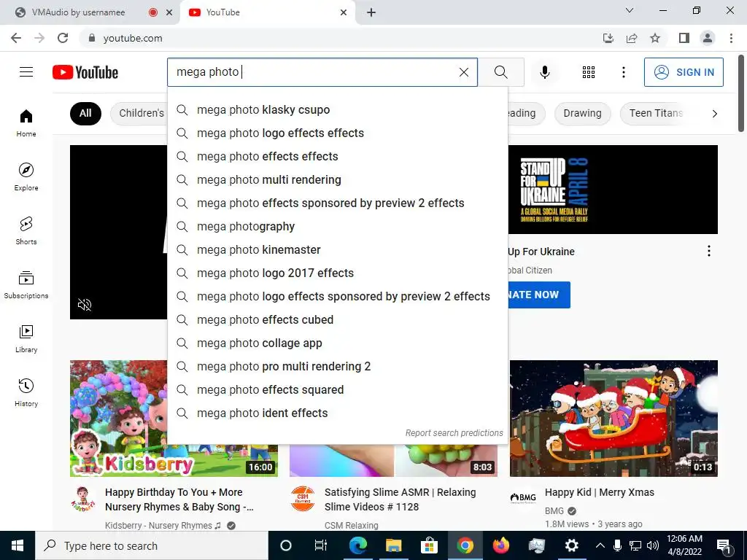Open options menu for Stand Up For Ukraine
This screenshot has height=560, width=747.
click(709, 251)
